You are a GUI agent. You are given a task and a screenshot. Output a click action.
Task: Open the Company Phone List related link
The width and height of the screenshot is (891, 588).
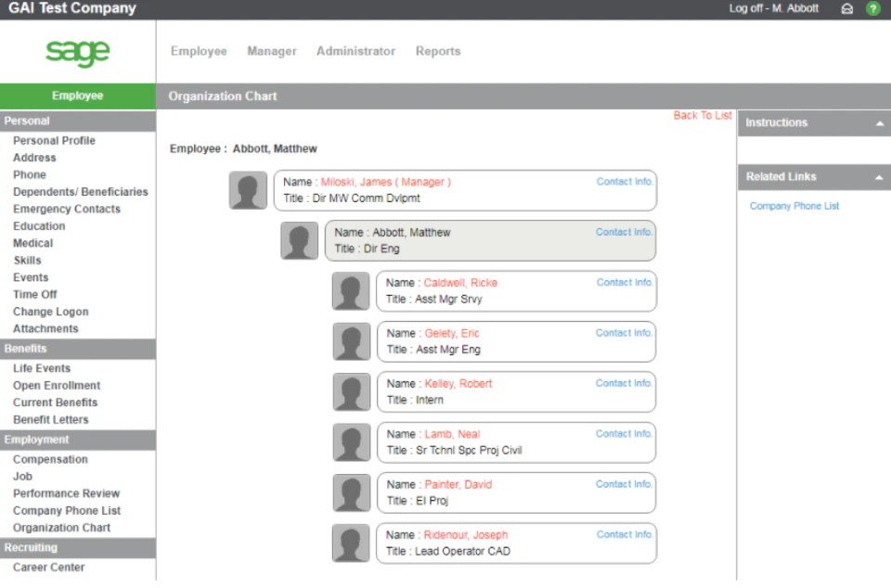pyautogui.click(x=794, y=205)
